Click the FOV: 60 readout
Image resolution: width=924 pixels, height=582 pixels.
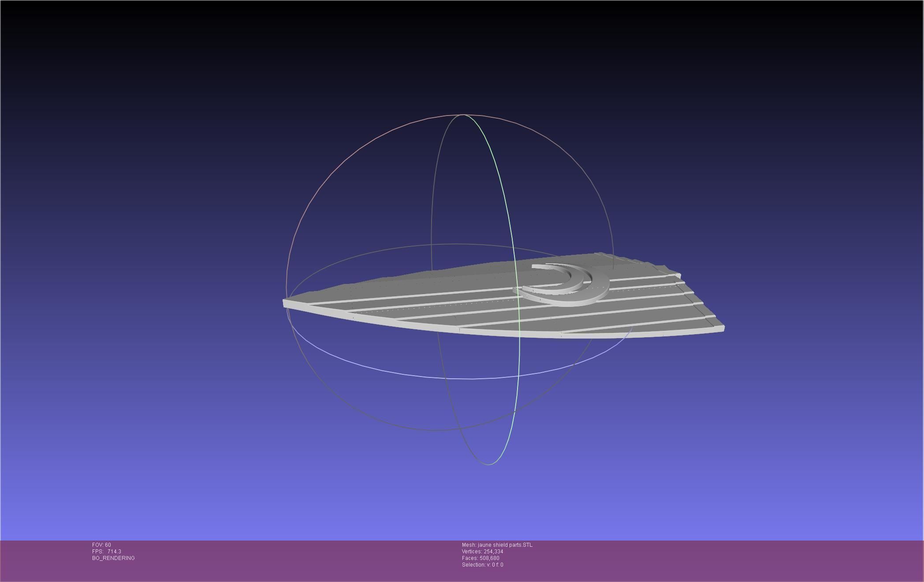pos(101,545)
